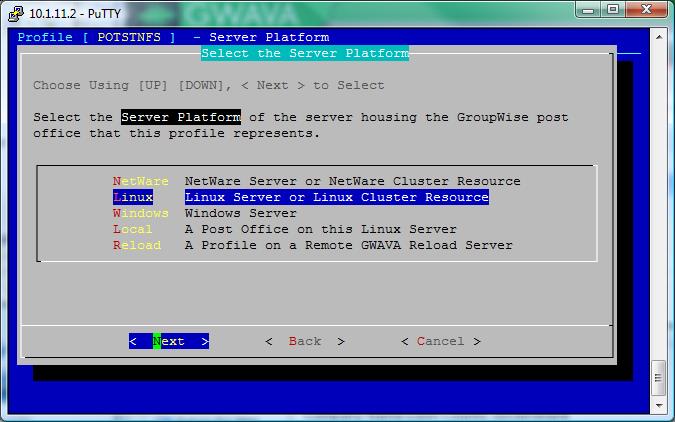Click the '10.1.11.2 - PuTTY' window title
Viewport: 675px width, 422px height.
[75, 14]
